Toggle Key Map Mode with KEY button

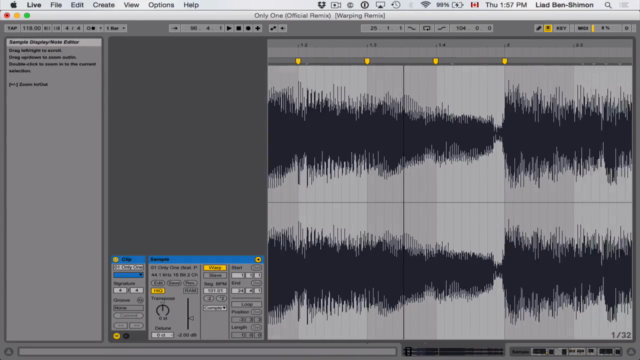[561, 28]
